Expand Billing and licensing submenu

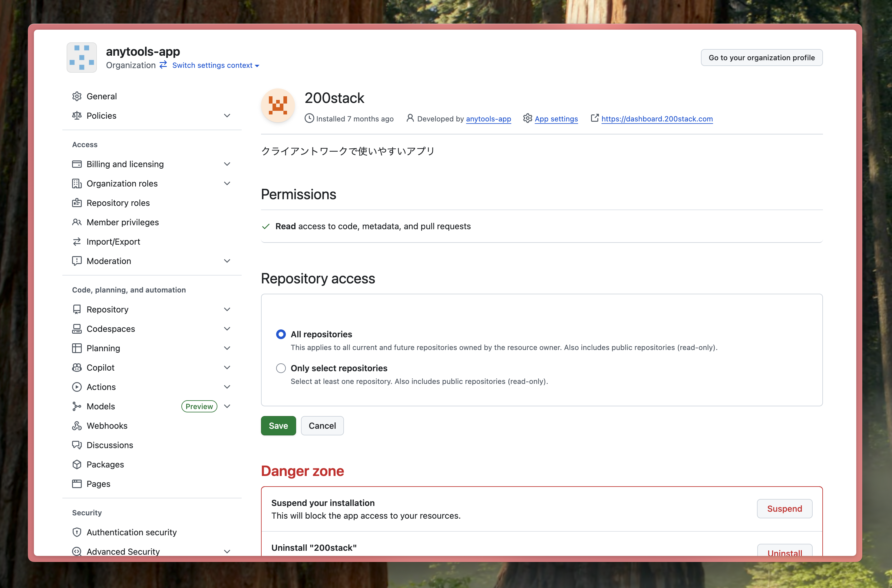point(227,164)
